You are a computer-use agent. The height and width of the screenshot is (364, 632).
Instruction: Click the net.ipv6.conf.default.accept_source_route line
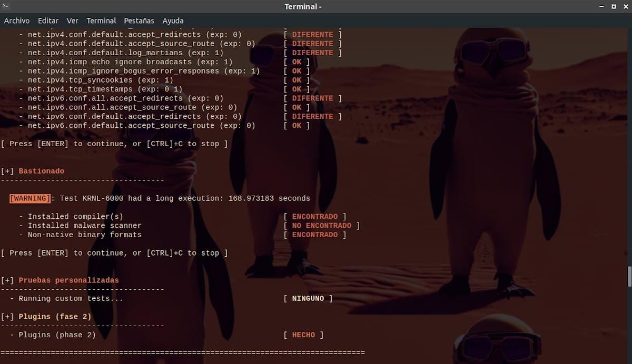137,126
